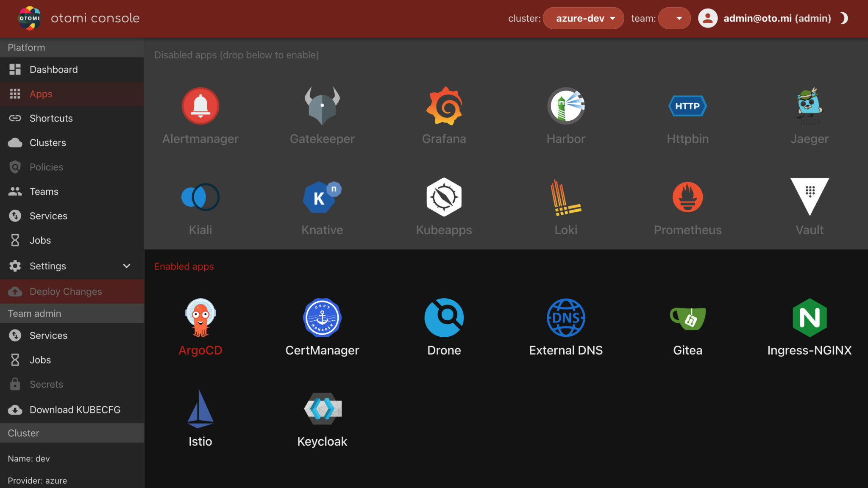This screenshot has height=488, width=868.
Task: Select Apps in the sidebar
Action: (72, 94)
